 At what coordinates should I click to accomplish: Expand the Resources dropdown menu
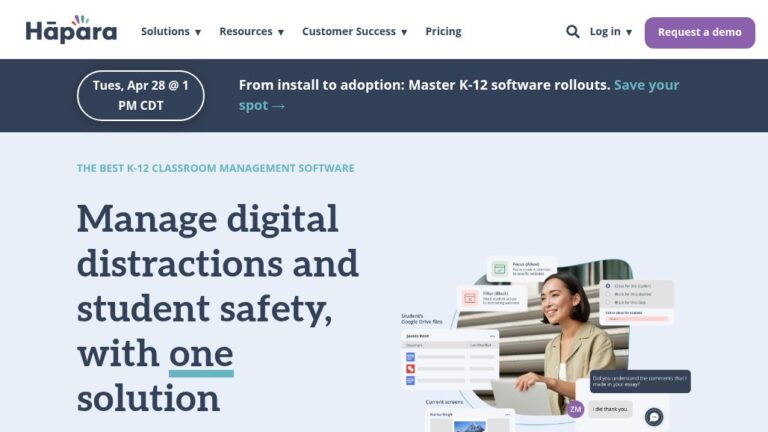tap(252, 32)
